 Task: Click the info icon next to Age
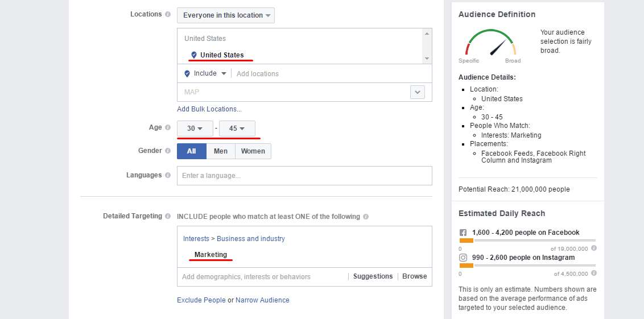pyautogui.click(x=168, y=128)
